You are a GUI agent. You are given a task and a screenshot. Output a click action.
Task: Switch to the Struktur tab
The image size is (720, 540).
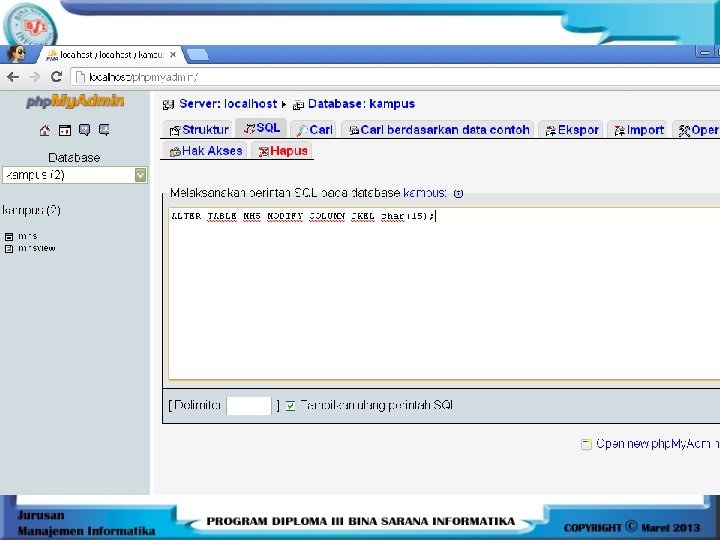(199, 130)
